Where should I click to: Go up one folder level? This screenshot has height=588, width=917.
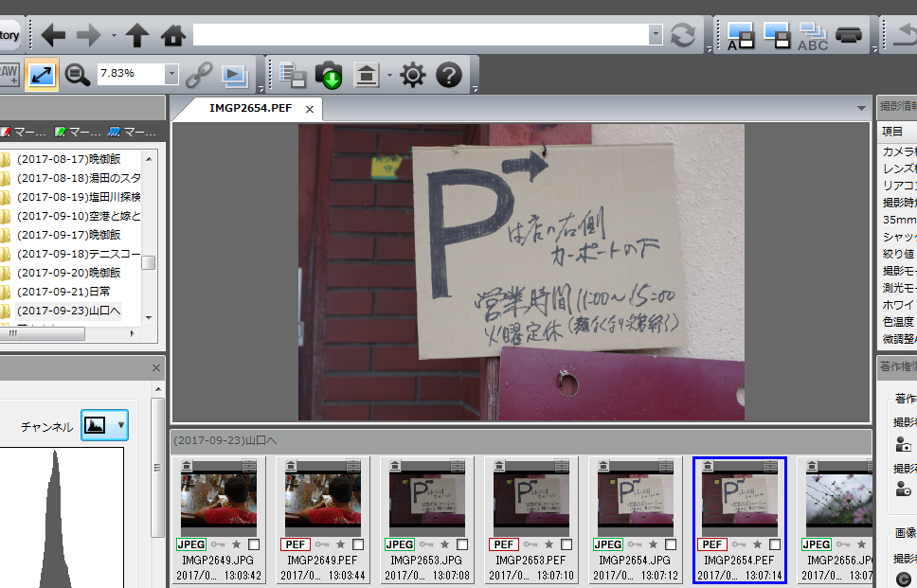click(137, 36)
